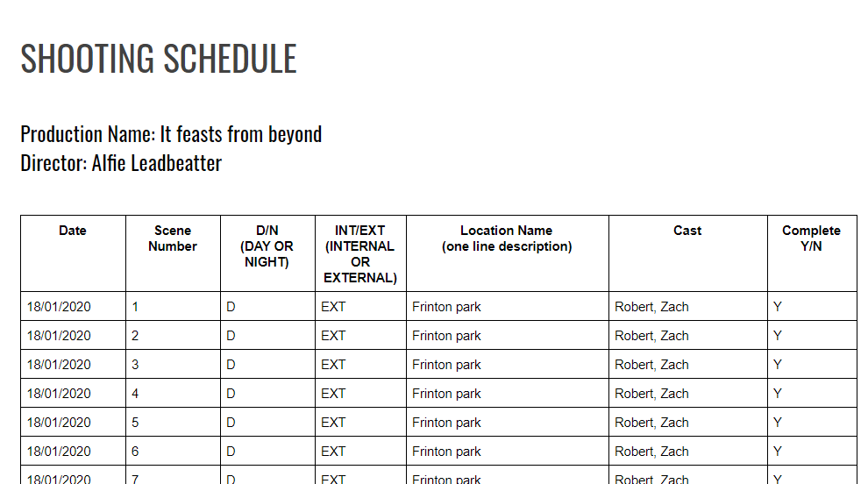
Task: Click the SHOOTING SCHEDULE title
Action: tap(159, 59)
